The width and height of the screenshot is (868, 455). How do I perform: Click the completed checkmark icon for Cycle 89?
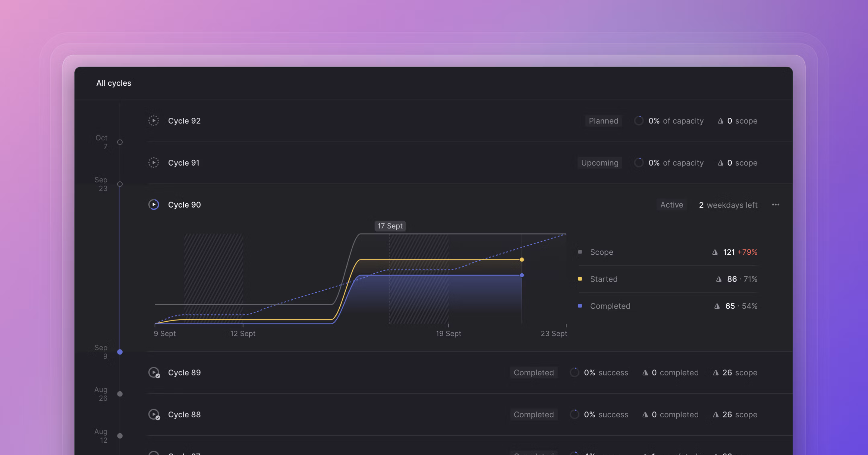(154, 372)
